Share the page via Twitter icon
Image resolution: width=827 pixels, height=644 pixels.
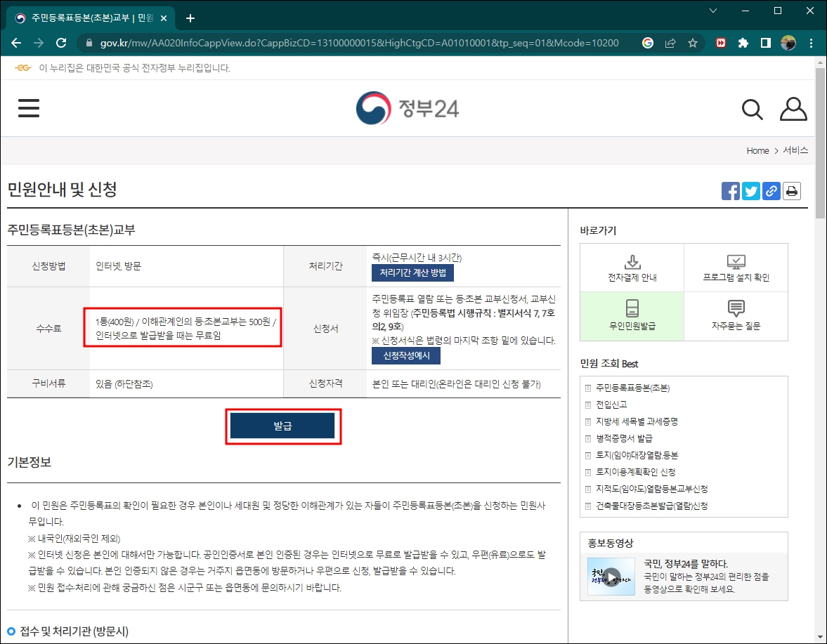coord(750,190)
